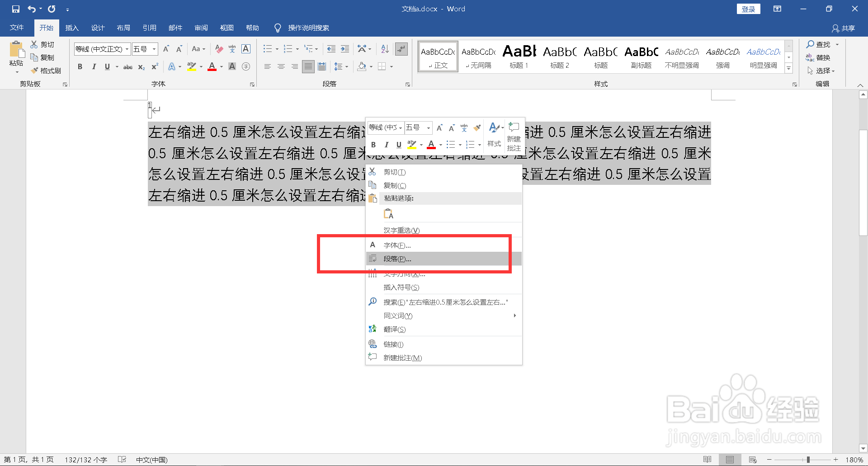Expand the 同义词 submenu arrow
The width and height of the screenshot is (868, 466).
point(514,315)
